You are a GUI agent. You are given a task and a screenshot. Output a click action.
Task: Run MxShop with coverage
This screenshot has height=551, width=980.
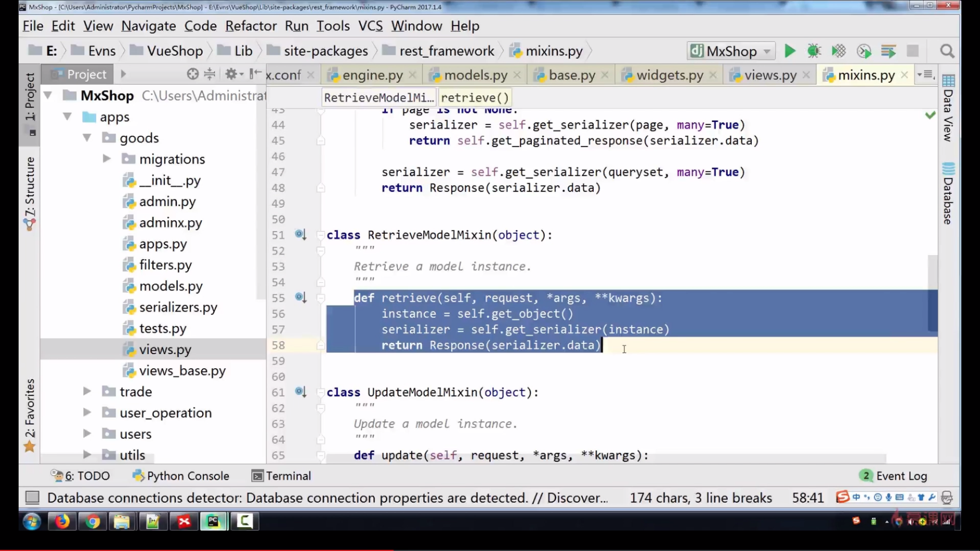[x=838, y=50]
